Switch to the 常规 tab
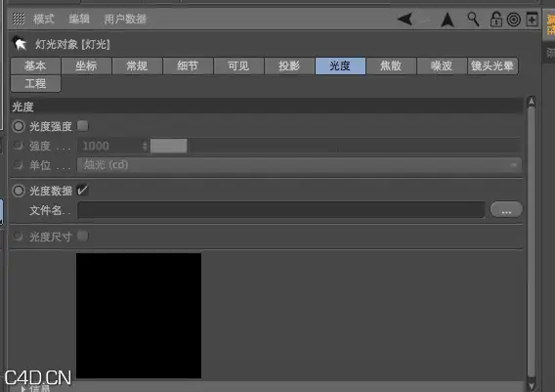Viewport: 555px width, 392px height. pos(137,65)
